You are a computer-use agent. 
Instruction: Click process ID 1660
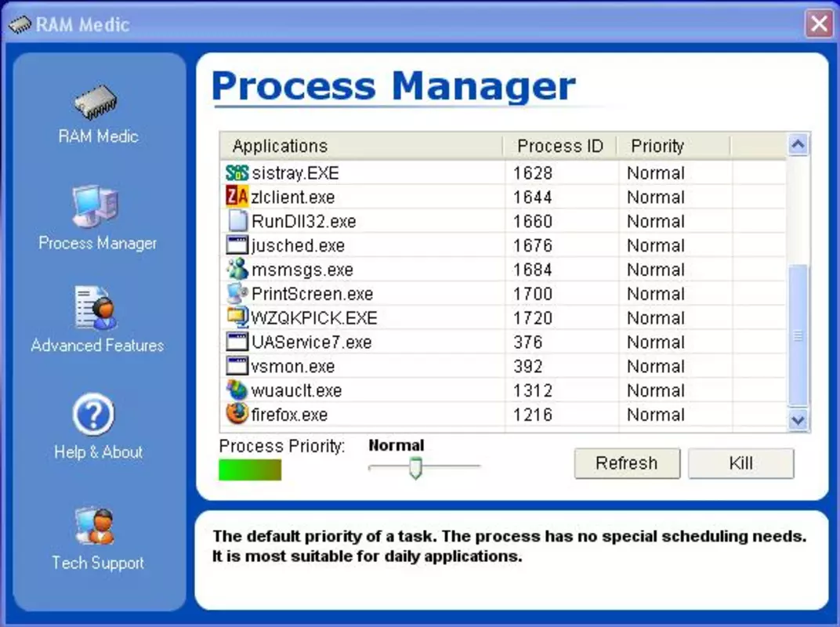(x=533, y=221)
